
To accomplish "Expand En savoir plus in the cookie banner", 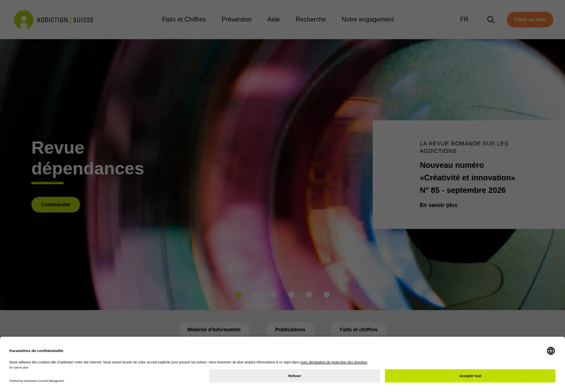I will tap(19, 368).
